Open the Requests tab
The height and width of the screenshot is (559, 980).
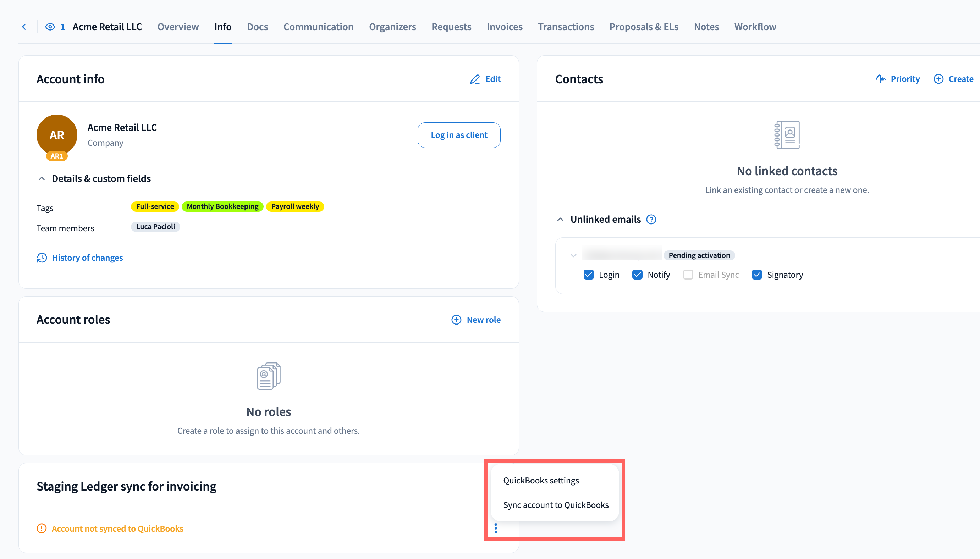(452, 27)
